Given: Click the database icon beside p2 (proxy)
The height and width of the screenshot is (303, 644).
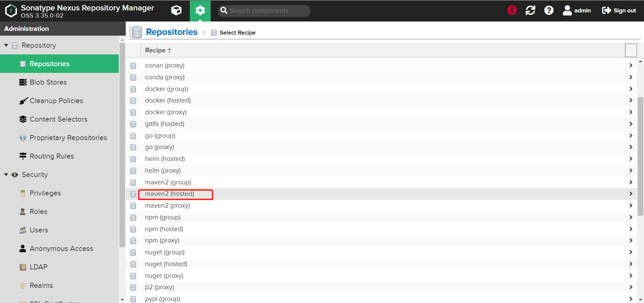Looking at the screenshot, I should pyautogui.click(x=133, y=287).
